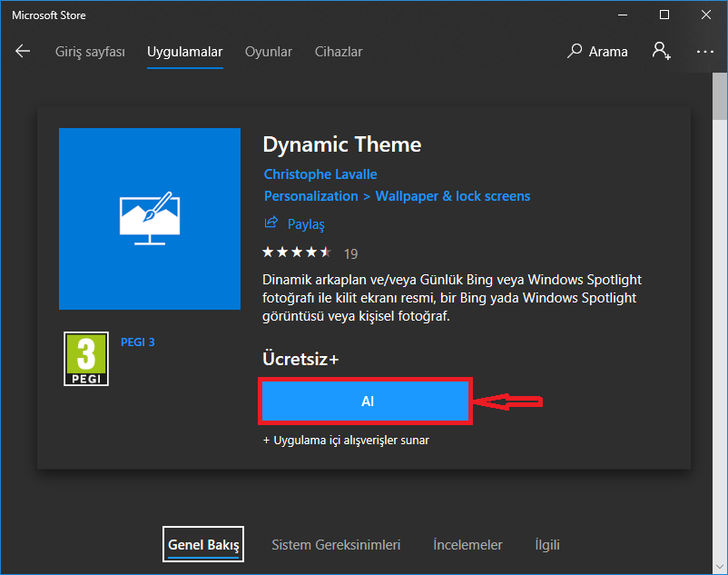
Task: Open the İncelemeler tab
Action: point(467,544)
